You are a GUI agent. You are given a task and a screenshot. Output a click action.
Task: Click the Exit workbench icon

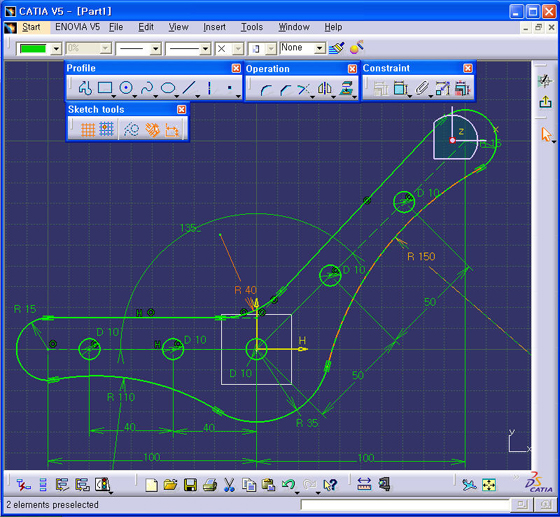[545, 102]
